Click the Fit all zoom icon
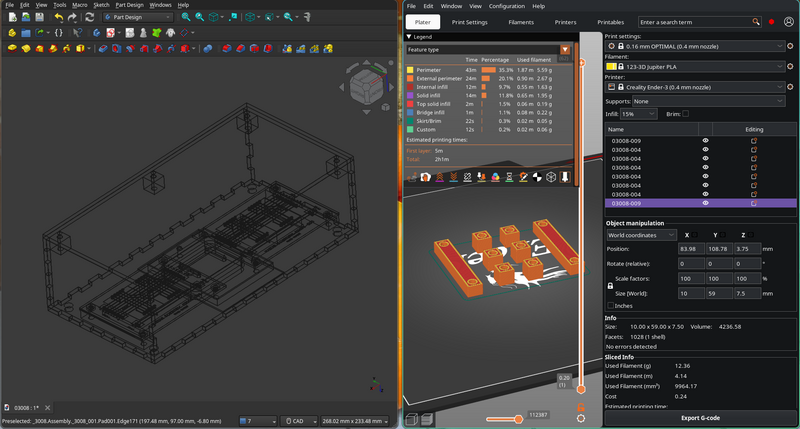Viewport: 800px width, 429px height. (186, 17)
